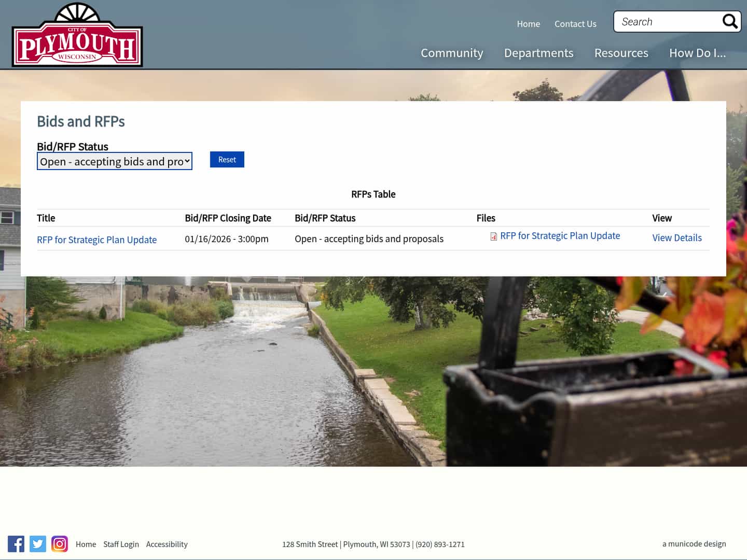Open the Resources menu
Viewport: 747px width, 560px height.
(x=621, y=53)
